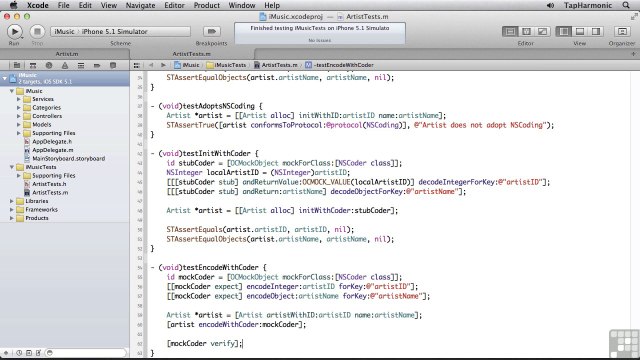This screenshot has height=360, width=640.
Task: Click the TapHarmonic menu bar item
Action: tap(588, 5)
